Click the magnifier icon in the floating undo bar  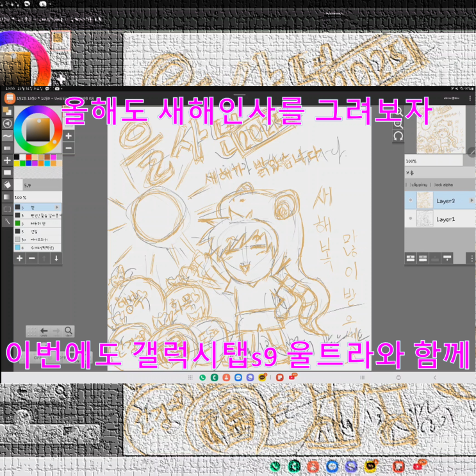click(x=69, y=331)
